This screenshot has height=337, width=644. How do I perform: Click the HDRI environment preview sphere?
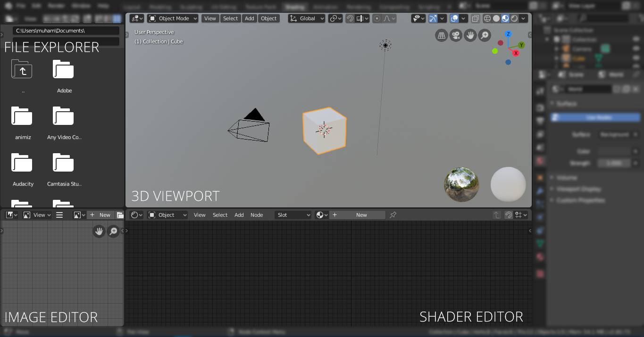coord(461,184)
